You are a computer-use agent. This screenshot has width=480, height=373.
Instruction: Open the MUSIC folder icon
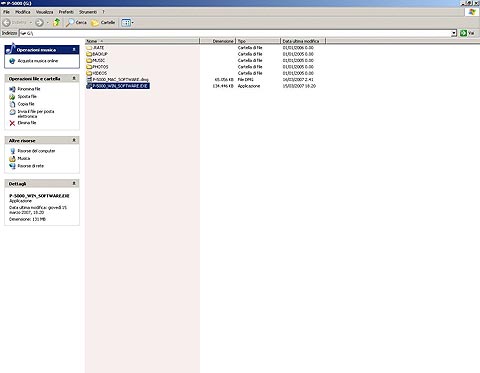89,60
